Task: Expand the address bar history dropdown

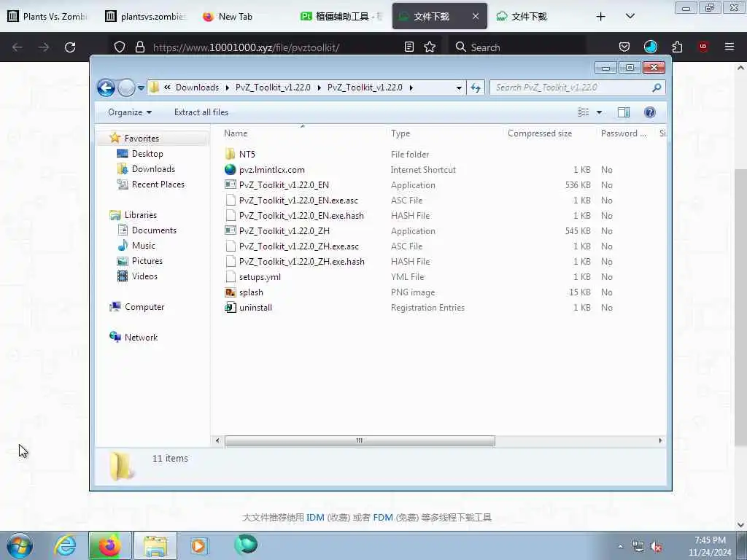Action: (x=459, y=88)
